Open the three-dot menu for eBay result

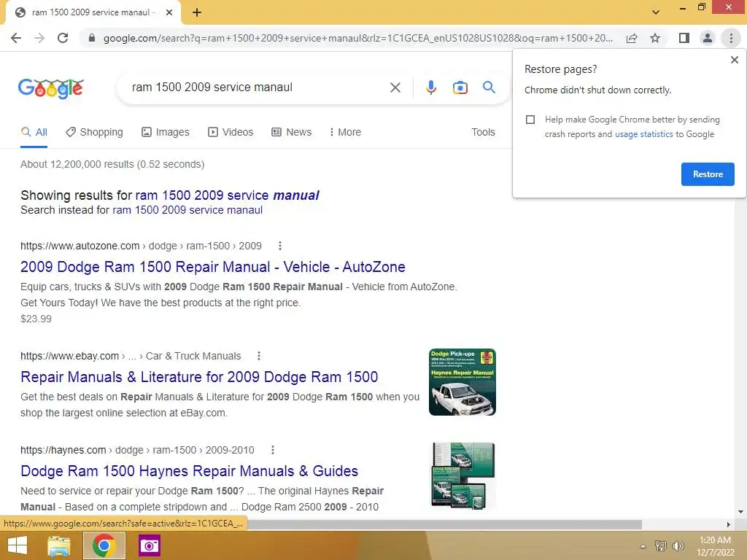point(259,356)
